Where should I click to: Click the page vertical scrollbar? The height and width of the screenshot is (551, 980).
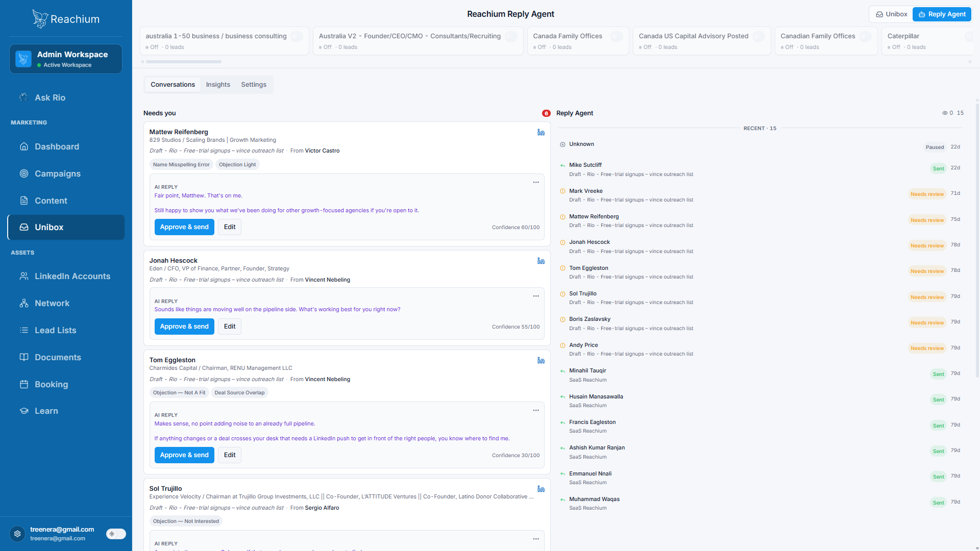coord(977,240)
